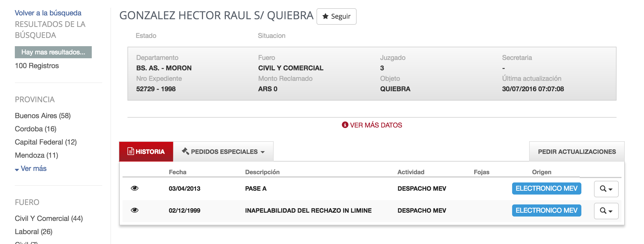Go back via Volver a la búsqueda
644x244 pixels.
(48, 13)
